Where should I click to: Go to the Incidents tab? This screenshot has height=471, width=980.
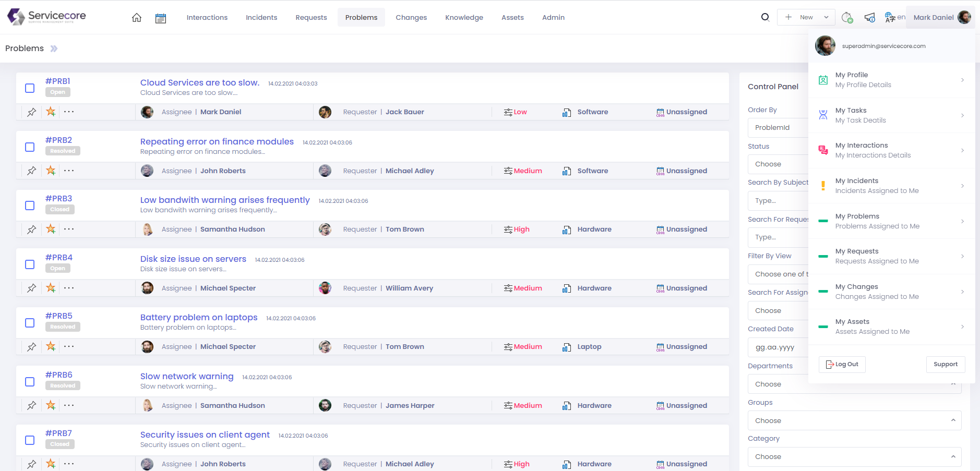pos(261,17)
